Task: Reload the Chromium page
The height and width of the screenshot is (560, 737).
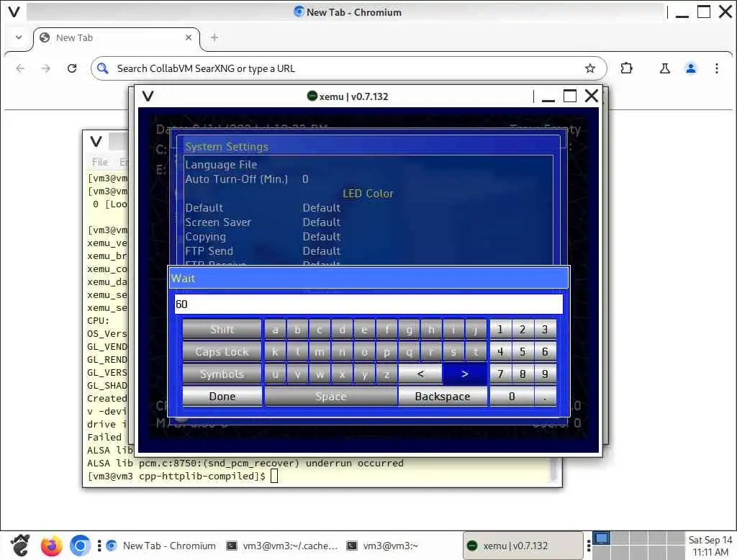Action: click(x=72, y=68)
